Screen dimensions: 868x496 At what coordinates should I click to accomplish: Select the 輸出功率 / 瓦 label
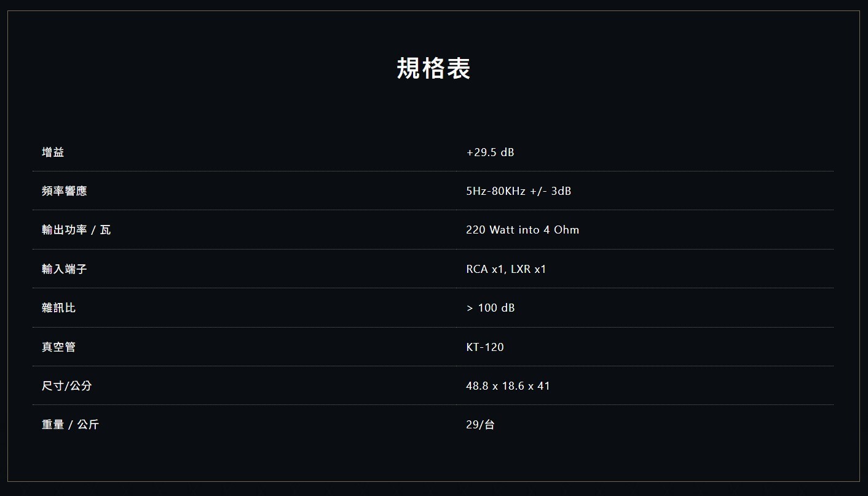pyautogui.click(x=76, y=230)
